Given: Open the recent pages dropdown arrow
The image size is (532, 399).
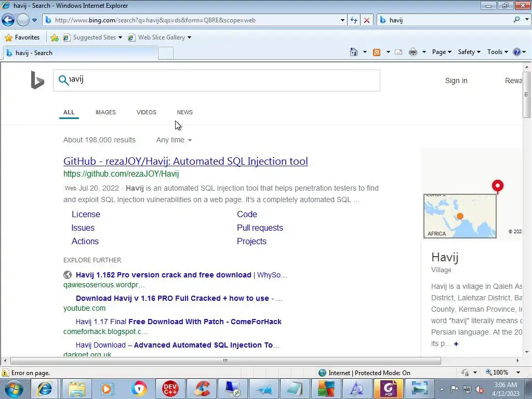Looking at the screenshot, I should (34, 20).
